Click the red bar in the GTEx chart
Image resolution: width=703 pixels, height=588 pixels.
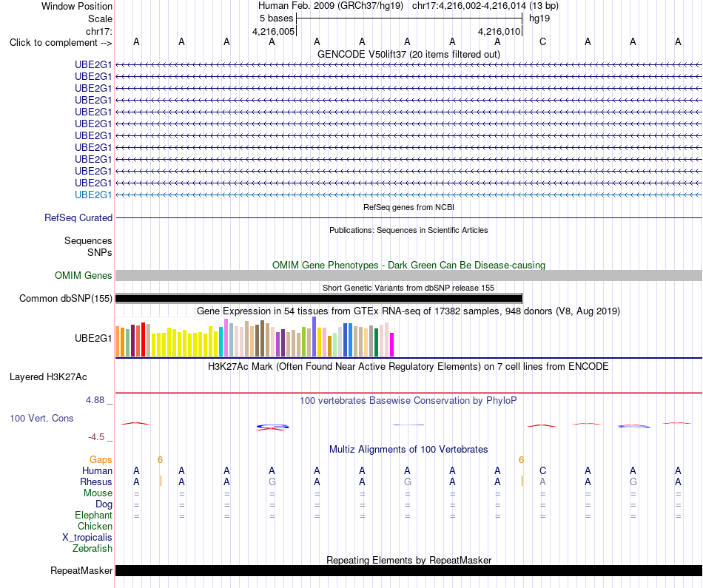pyautogui.click(x=143, y=339)
